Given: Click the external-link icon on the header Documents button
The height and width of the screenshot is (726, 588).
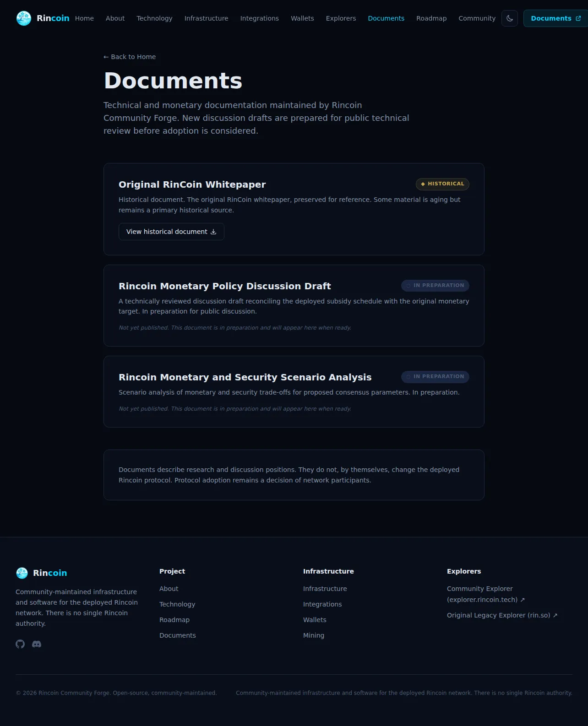Looking at the screenshot, I should [578, 18].
